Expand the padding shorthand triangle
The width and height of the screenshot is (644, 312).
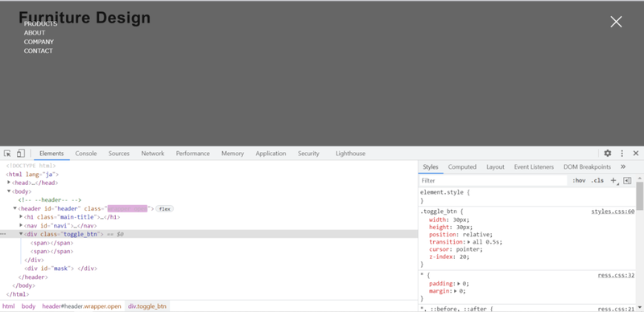(459, 283)
